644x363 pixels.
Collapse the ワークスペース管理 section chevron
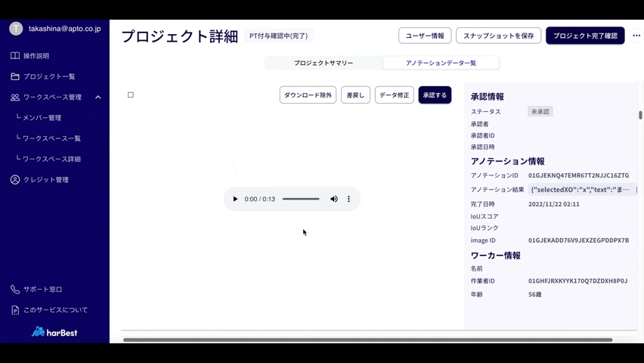click(98, 98)
